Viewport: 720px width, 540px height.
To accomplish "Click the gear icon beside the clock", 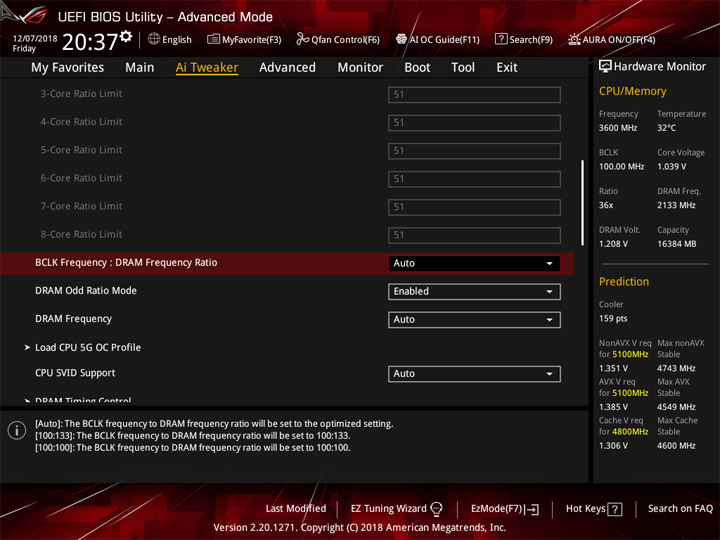I will pyautogui.click(x=126, y=36).
